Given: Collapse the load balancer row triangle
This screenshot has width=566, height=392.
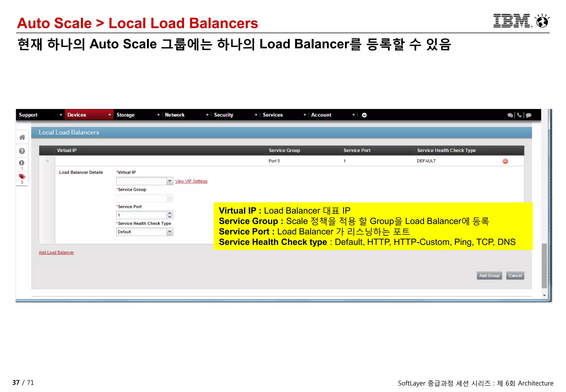Looking at the screenshot, I should pyautogui.click(x=48, y=161).
